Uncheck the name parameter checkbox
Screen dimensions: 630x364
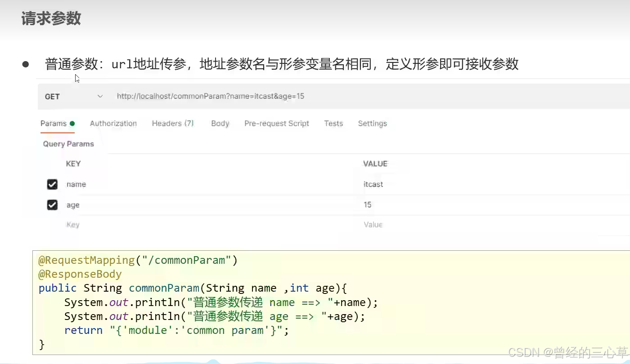click(x=52, y=184)
